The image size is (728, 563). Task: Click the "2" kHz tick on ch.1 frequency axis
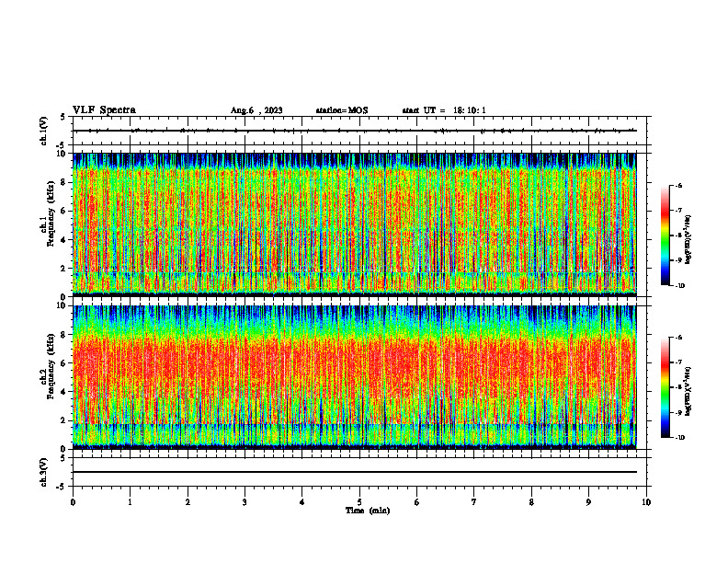[x=64, y=268]
